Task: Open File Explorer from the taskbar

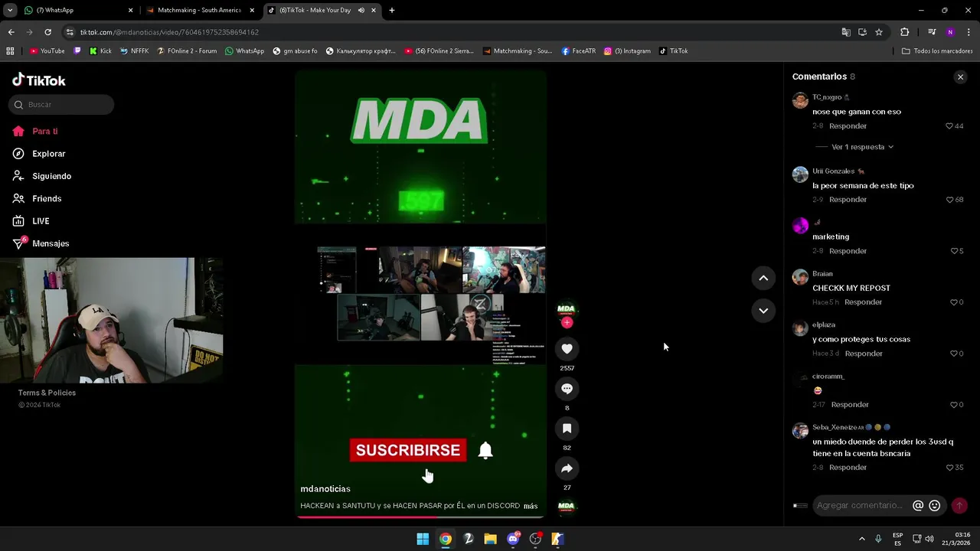Action: pyautogui.click(x=490, y=540)
